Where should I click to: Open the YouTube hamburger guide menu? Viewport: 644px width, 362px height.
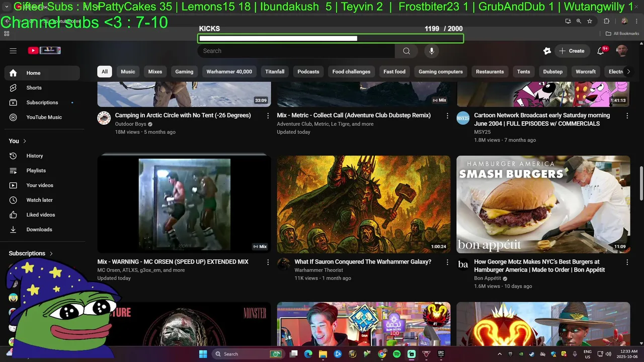tap(13, 50)
